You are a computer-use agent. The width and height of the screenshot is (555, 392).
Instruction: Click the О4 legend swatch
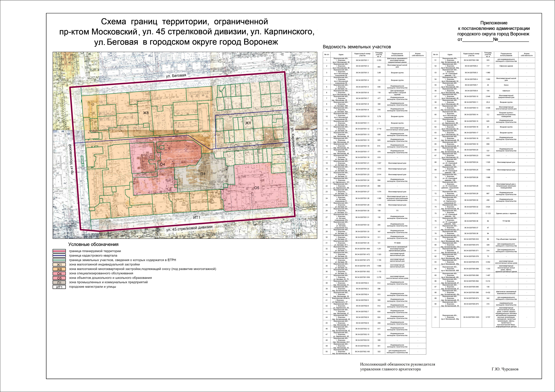[59, 273]
